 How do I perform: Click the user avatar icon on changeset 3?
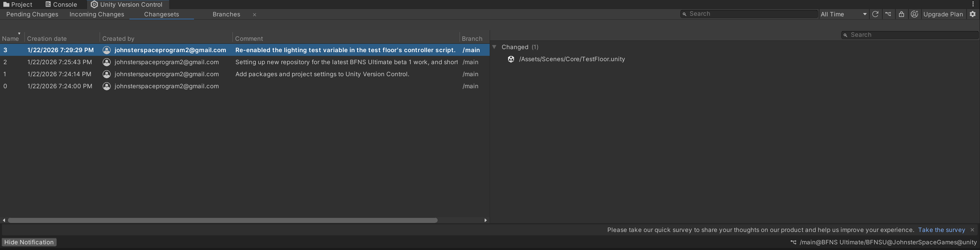tap(106, 50)
